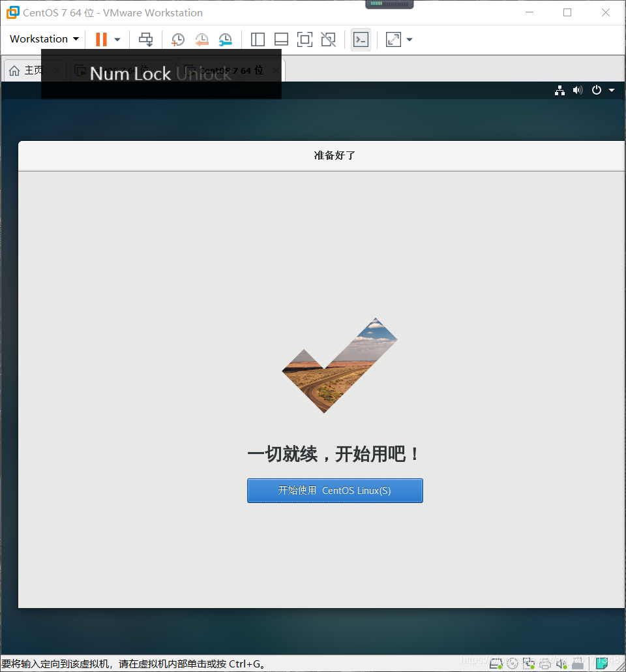
Task: Click the gray device icon right of the sound card icon
Action: 578,665
